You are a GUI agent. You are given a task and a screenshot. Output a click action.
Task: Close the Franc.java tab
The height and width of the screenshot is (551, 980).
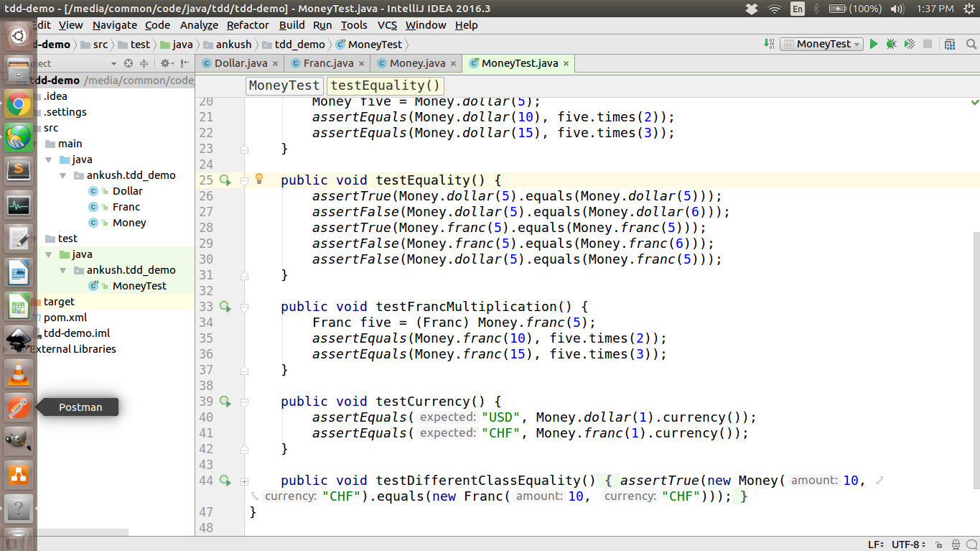(361, 63)
